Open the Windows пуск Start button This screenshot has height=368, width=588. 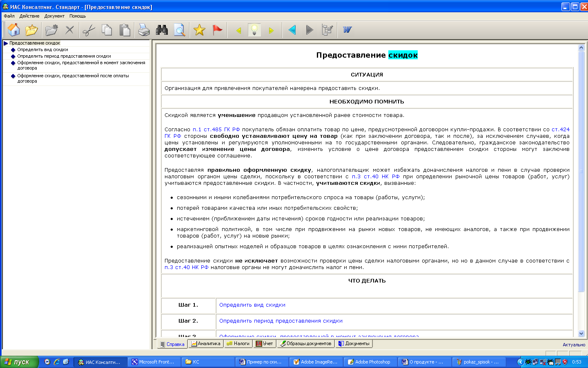pyautogui.click(x=19, y=362)
